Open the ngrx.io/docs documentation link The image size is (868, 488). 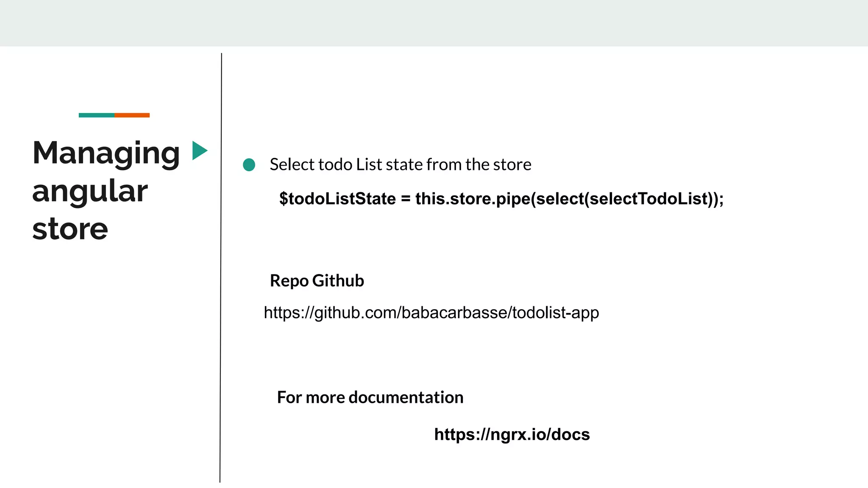pyautogui.click(x=512, y=435)
